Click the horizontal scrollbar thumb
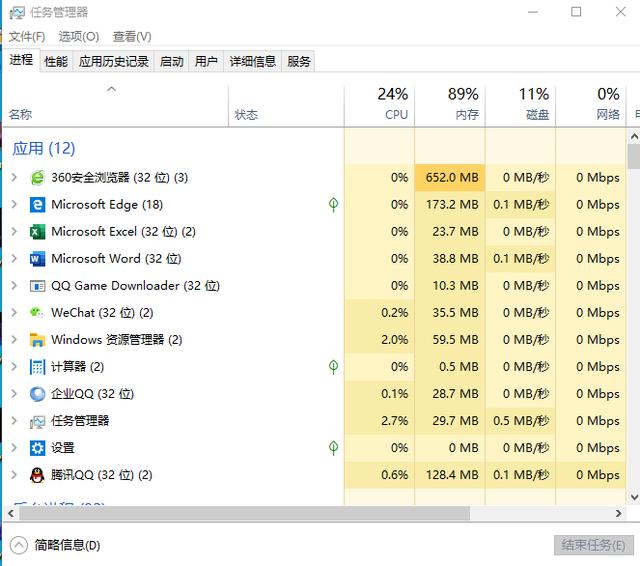 pyautogui.click(x=244, y=513)
